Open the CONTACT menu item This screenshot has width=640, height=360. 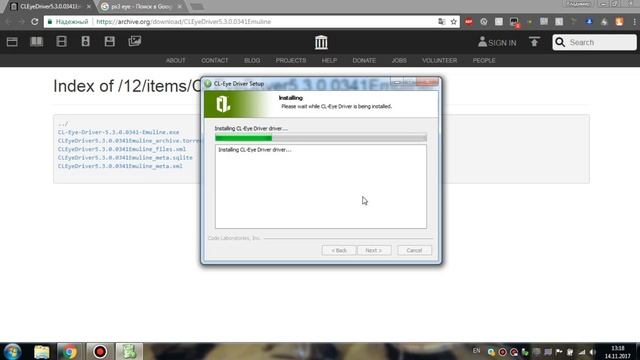click(x=215, y=60)
